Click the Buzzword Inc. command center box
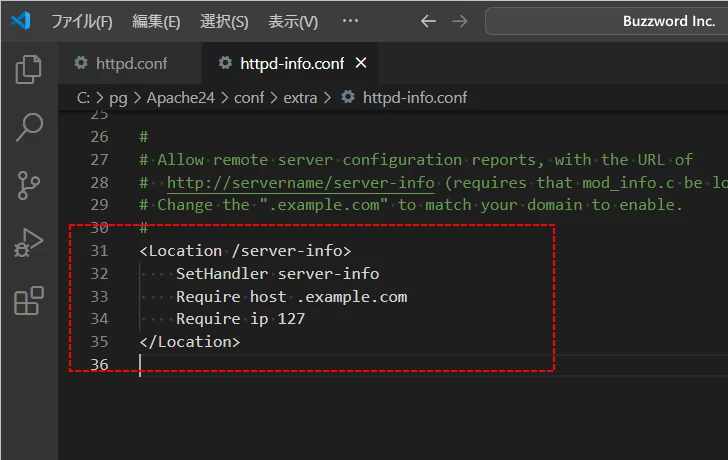The image size is (728, 460). click(606, 21)
